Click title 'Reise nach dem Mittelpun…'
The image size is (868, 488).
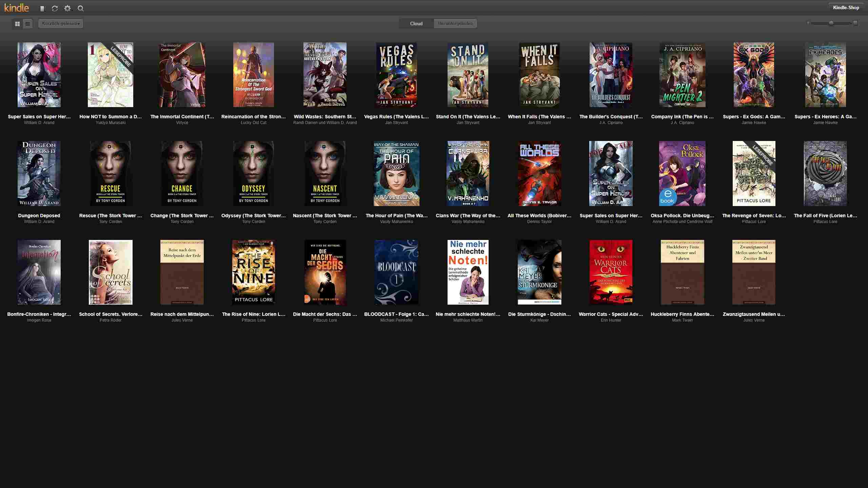click(x=182, y=314)
